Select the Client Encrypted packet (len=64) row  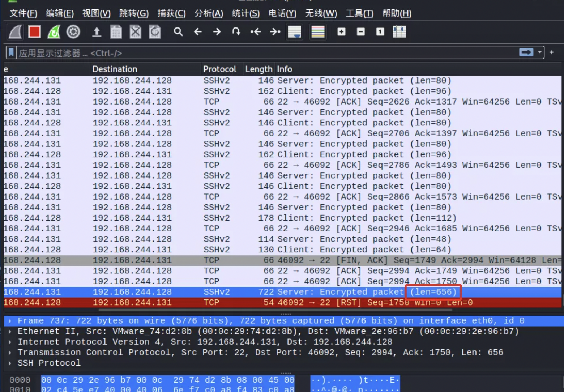(x=283, y=250)
